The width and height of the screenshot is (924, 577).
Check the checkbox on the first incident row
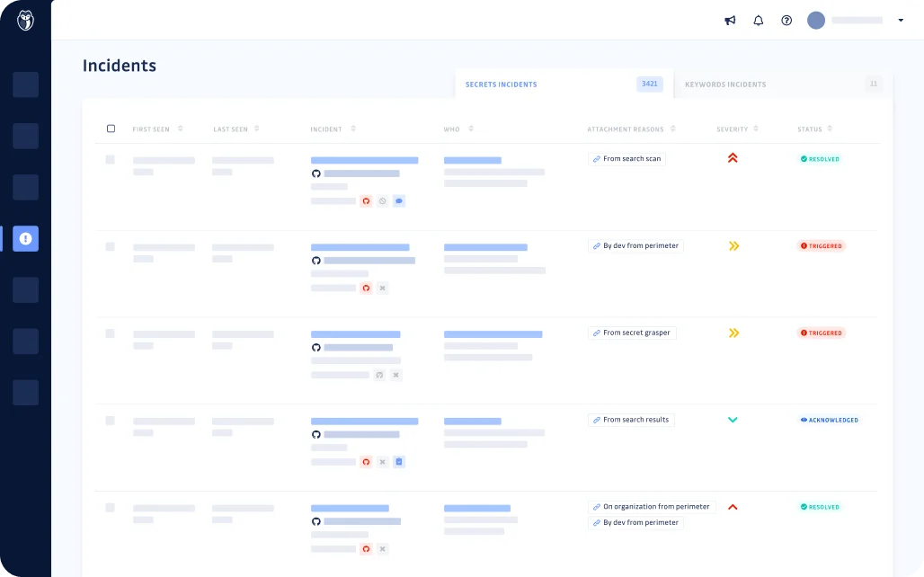click(x=111, y=158)
